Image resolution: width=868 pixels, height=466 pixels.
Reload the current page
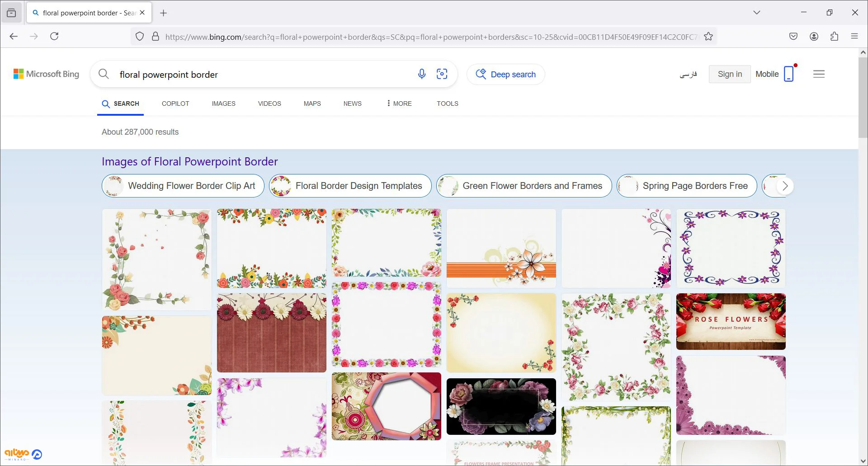tap(54, 36)
